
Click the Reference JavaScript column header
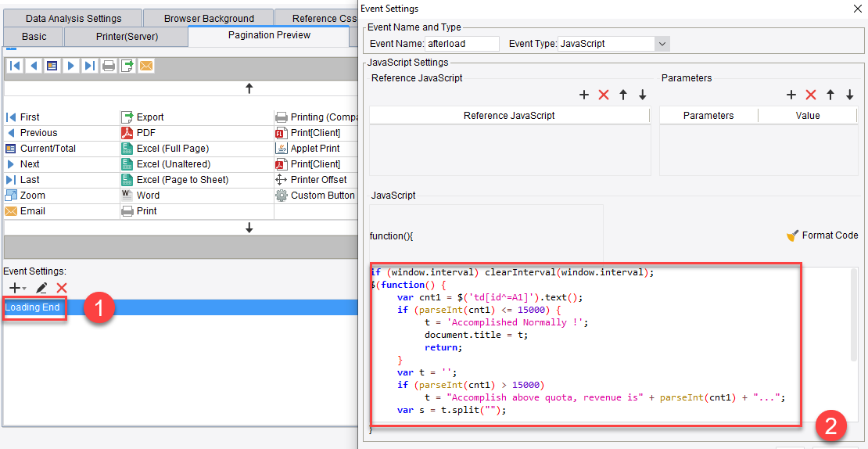tap(509, 116)
